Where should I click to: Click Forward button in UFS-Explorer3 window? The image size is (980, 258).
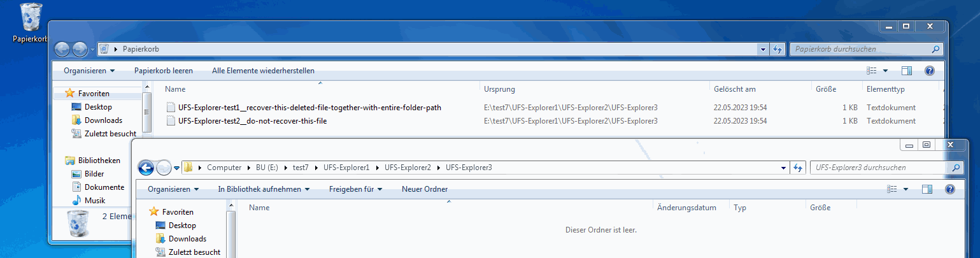tap(164, 168)
